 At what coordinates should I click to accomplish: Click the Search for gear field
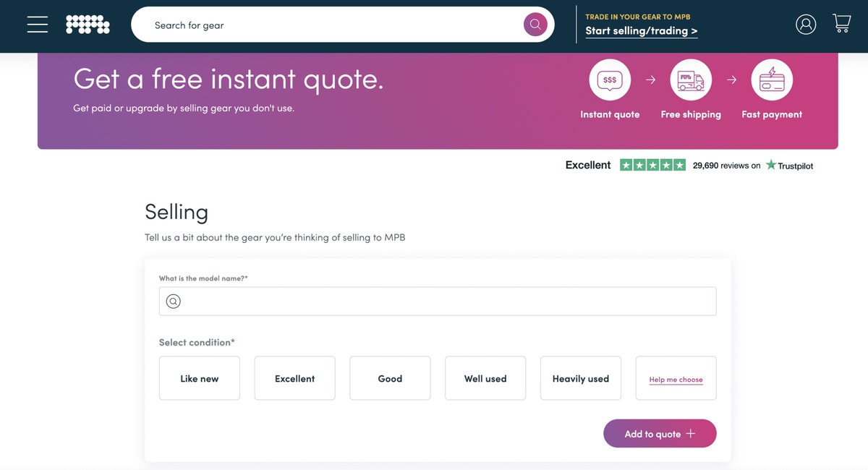coord(325,25)
